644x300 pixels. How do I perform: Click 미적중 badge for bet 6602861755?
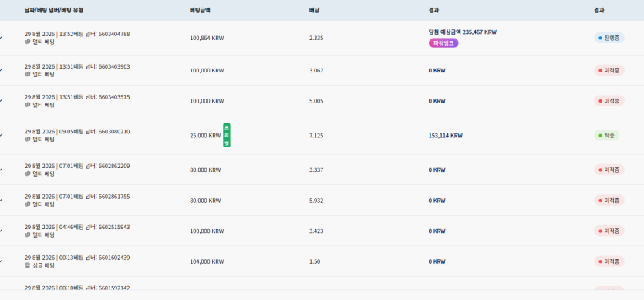609,201
